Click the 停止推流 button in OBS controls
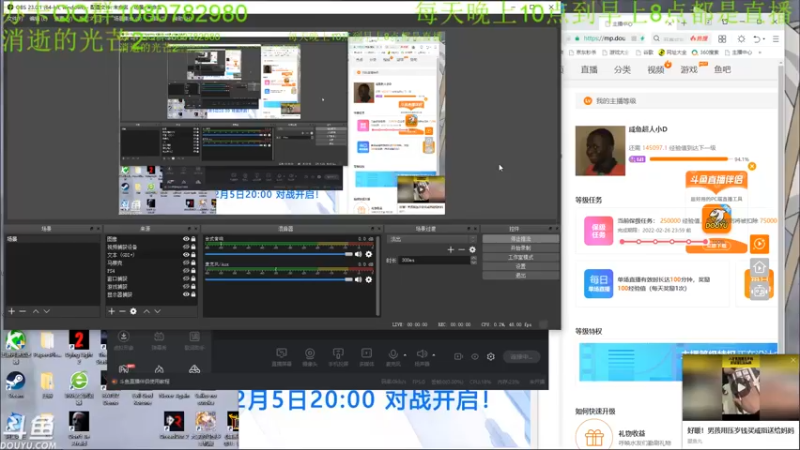 point(520,239)
